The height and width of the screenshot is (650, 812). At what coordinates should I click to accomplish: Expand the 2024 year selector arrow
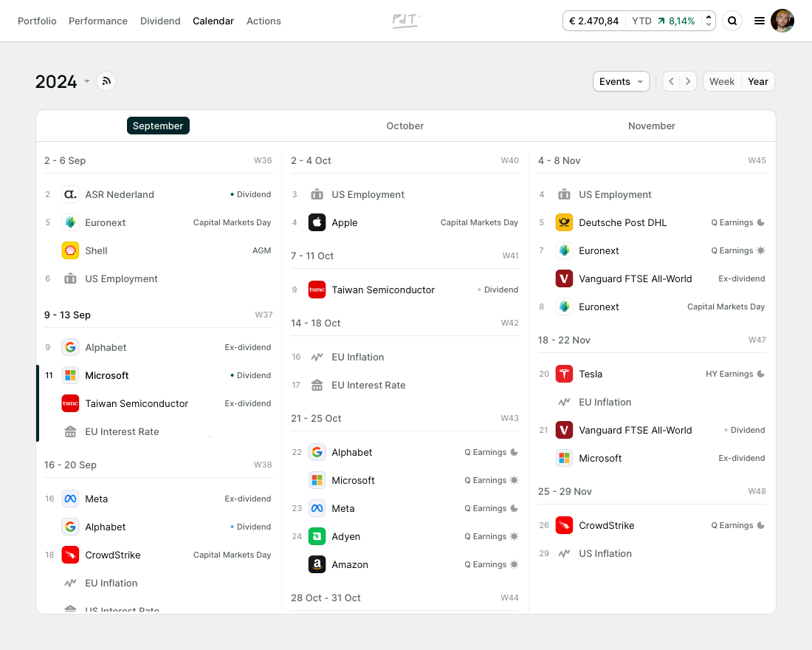(x=86, y=83)
